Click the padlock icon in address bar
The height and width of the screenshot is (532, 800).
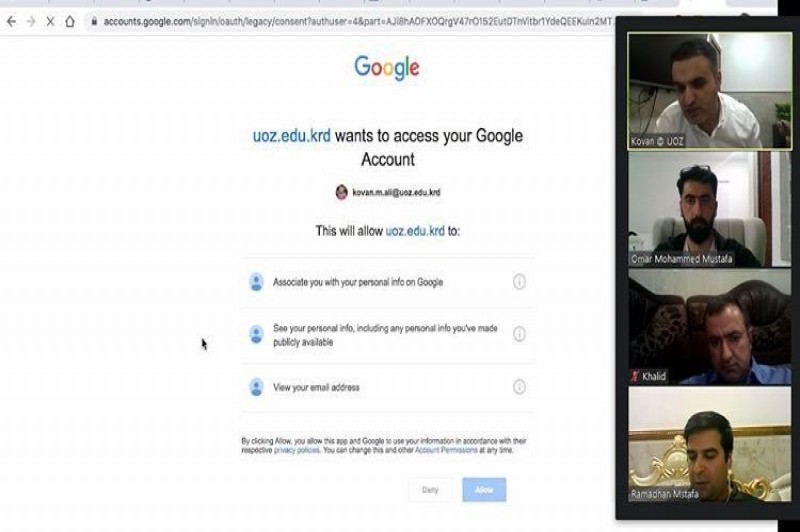click(94, 21)
